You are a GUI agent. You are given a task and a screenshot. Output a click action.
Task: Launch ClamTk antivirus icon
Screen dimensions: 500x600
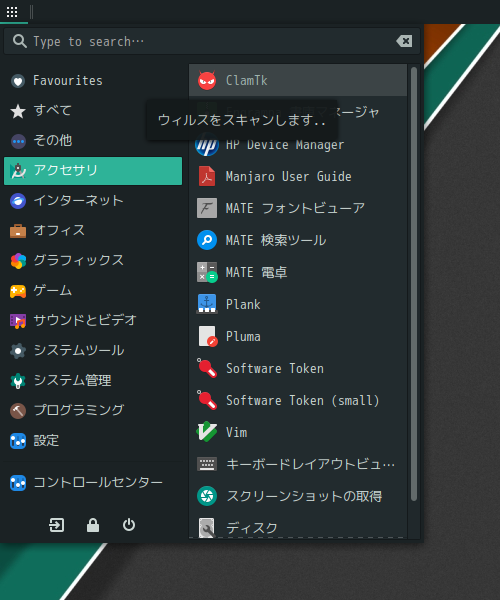pos(207,80)
